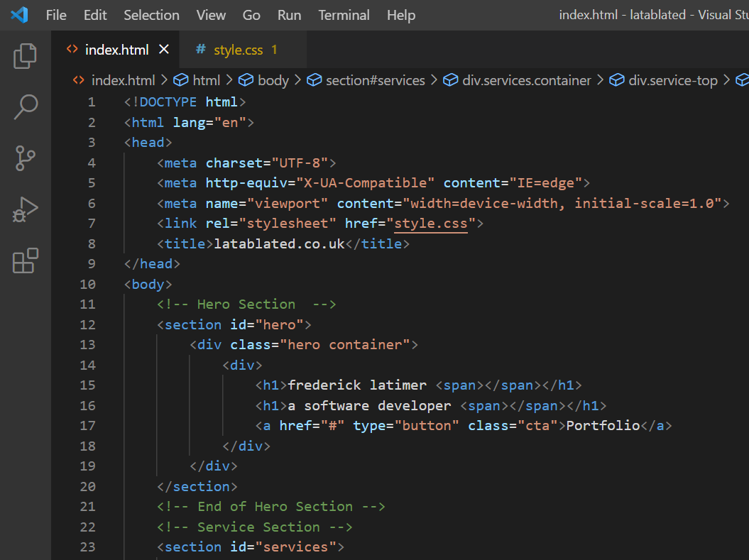Click the style.css link in href
This screenshot has height=560, width=749.
click(x=431, y=224)
